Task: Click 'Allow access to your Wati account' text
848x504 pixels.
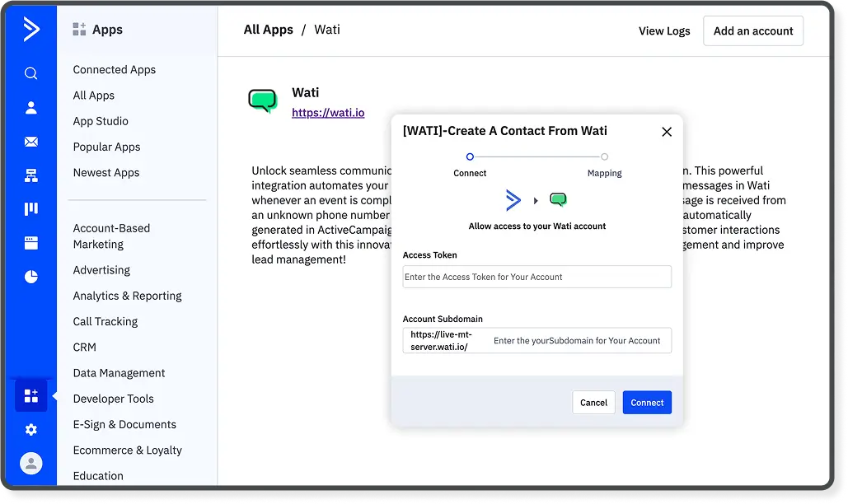Action: [537, 226]
